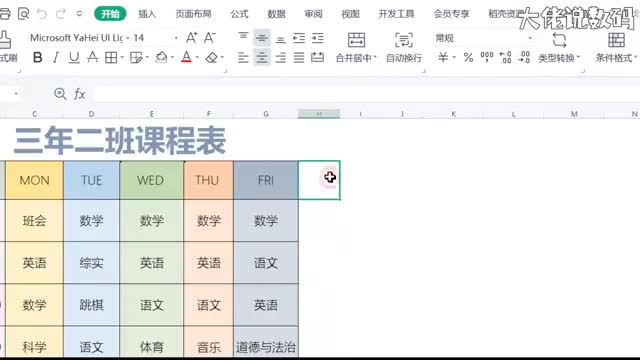The height and width of the screenshot is (360, 640).
Task: Decrease font size with A- icon
Action: click(209, 38)
